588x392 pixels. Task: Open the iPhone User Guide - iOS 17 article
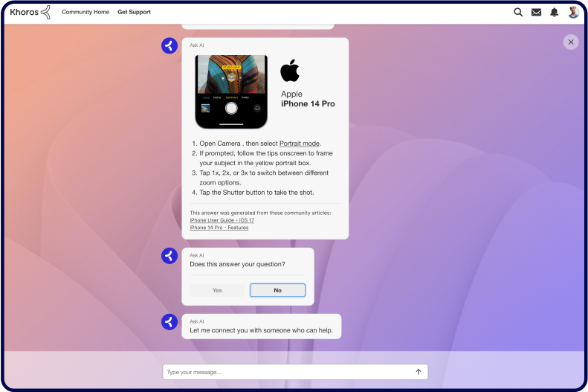(x=222, y=220)
